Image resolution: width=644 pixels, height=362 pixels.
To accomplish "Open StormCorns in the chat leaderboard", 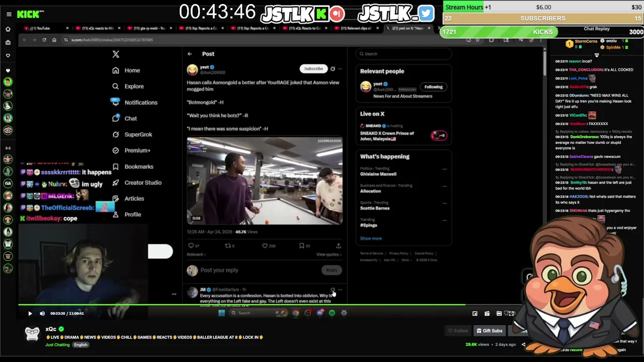I will coord(586,41).
